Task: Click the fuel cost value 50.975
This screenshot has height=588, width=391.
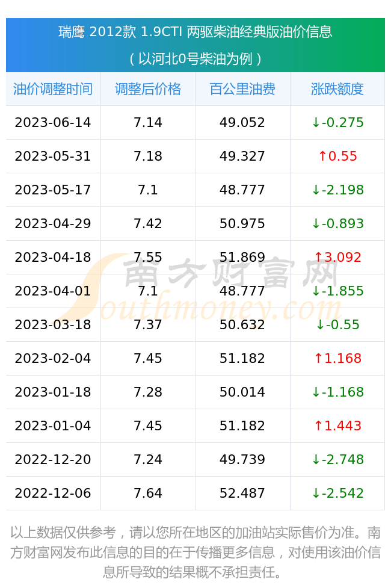Action: 242,224
